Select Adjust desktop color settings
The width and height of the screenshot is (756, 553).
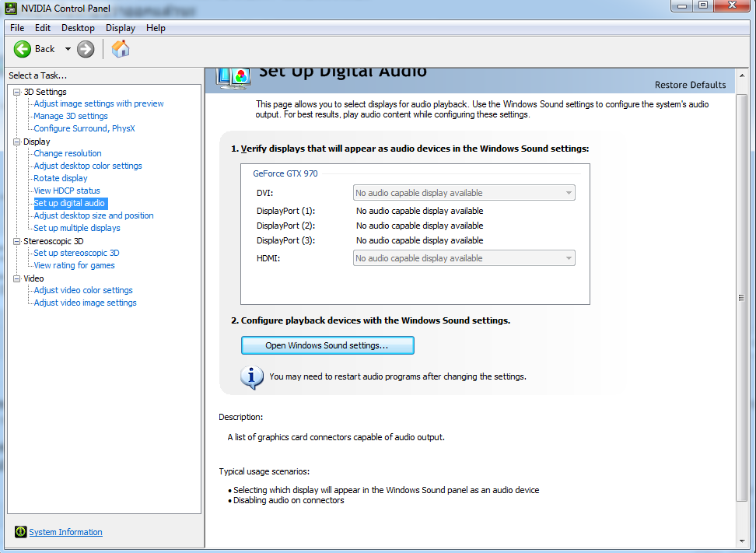coord(88,166)
